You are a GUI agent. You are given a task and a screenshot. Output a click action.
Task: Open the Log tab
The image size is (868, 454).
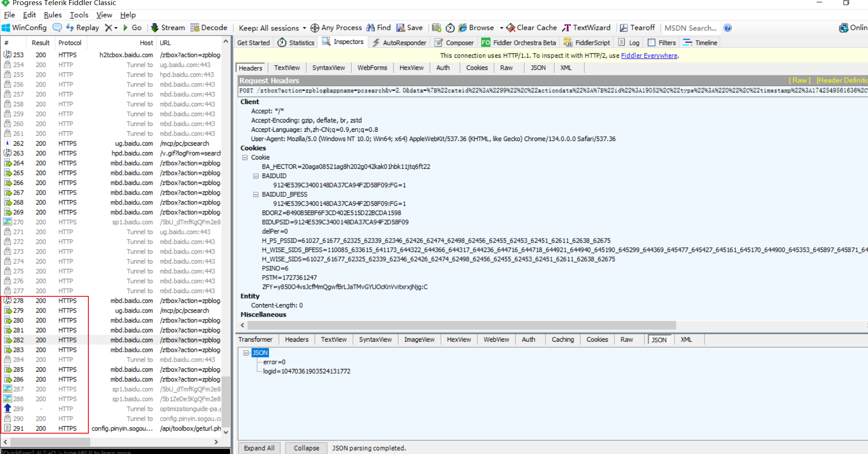(x=629, y=43)
